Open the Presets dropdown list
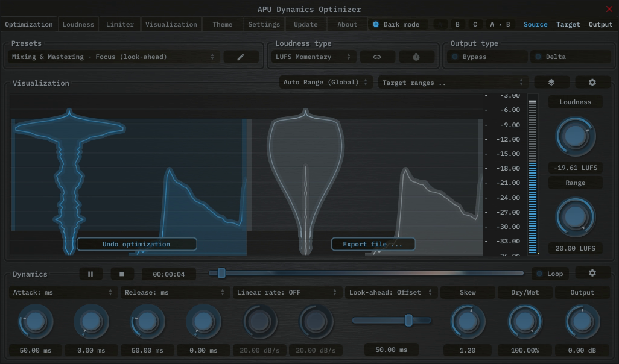The height and width of the screenshot is (364, 619). coord(113,57)
